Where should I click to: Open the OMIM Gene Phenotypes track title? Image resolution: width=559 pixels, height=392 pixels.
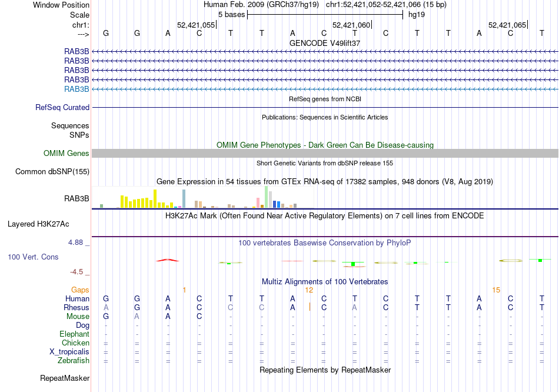point(325,145)
